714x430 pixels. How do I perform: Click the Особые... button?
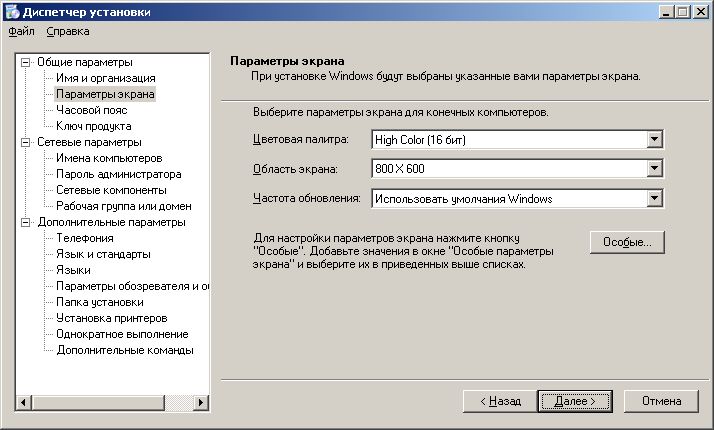click(626, 242)
